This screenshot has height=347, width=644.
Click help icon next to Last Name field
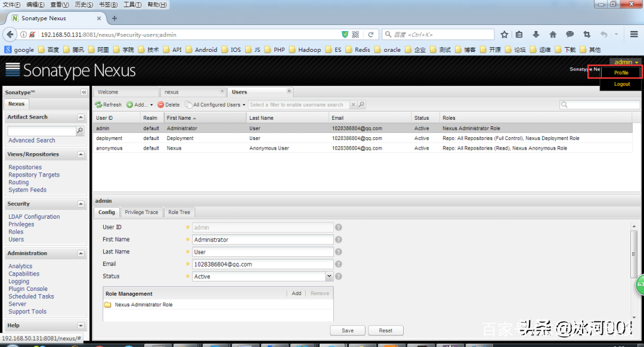(339, 252)
